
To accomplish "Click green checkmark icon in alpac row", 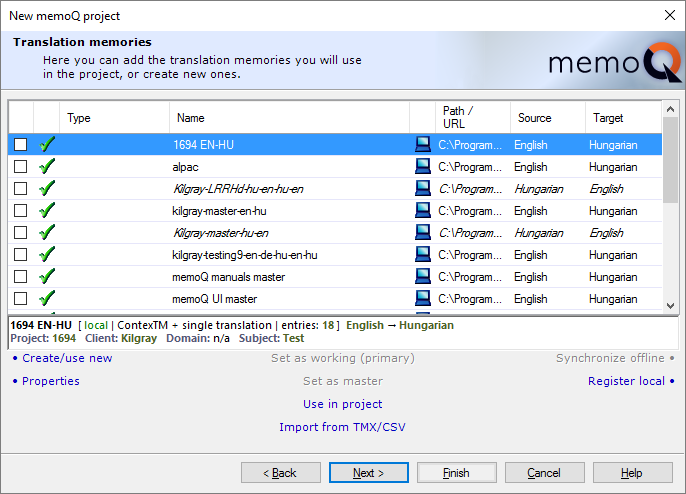I will point(47,166).
